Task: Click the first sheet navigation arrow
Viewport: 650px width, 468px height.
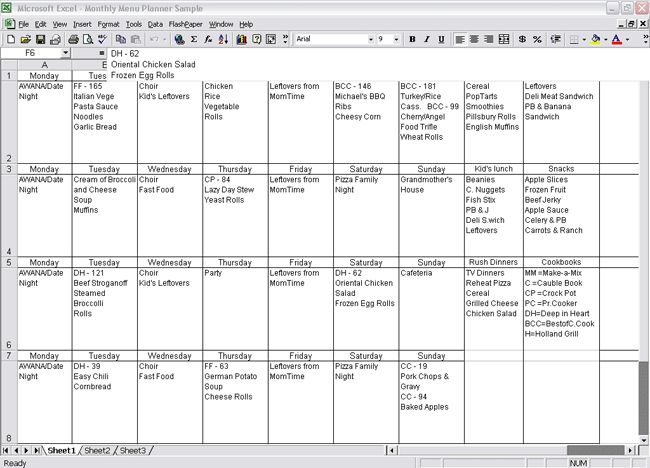Action: tap(6, 451)
